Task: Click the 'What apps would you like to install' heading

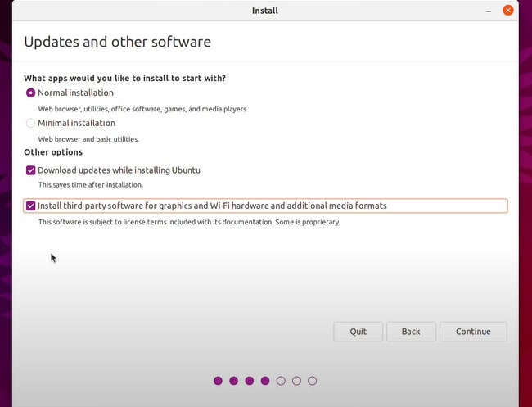Action: pos(124,78)
